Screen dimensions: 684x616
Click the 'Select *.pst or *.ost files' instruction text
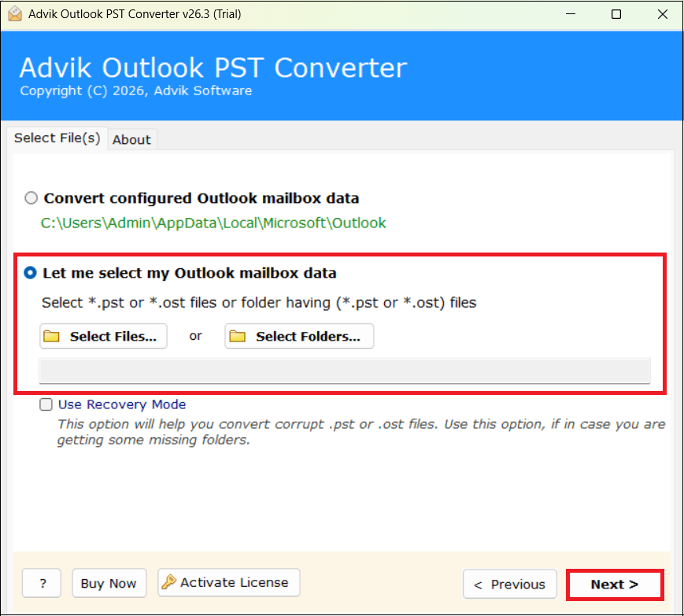tap(259, 303)
